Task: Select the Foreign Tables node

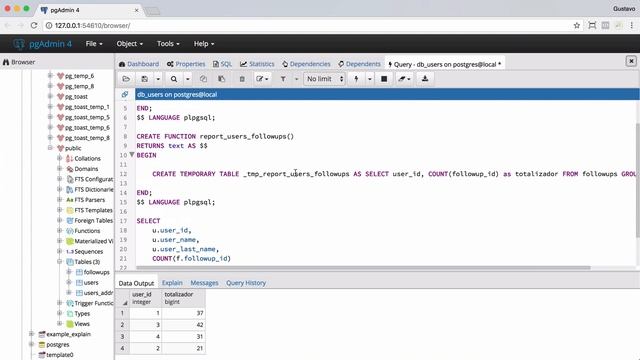Action: point(93,220)
